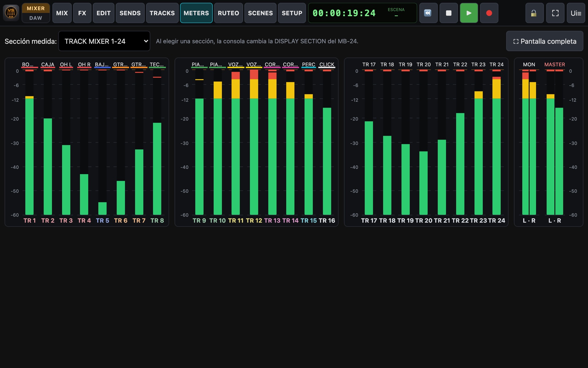588x368 pixels.
Task: Click the CLICK track name
Action: click(327, 64)
